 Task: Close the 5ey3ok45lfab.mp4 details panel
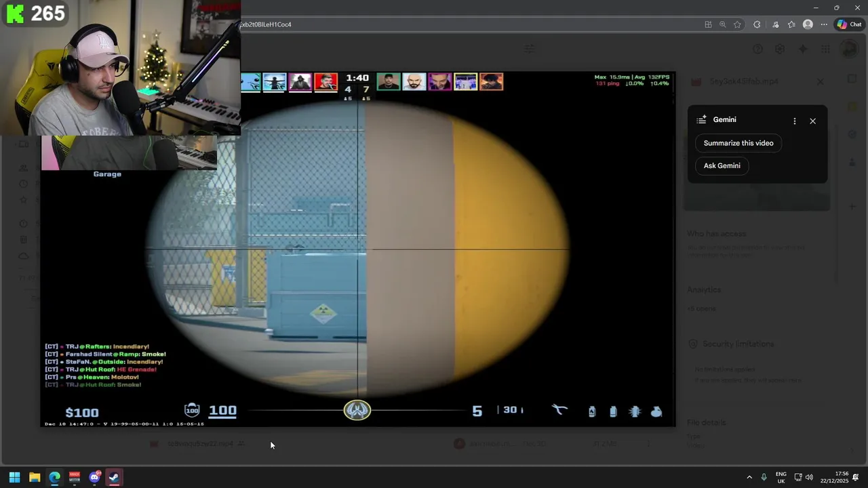point(820,81)
